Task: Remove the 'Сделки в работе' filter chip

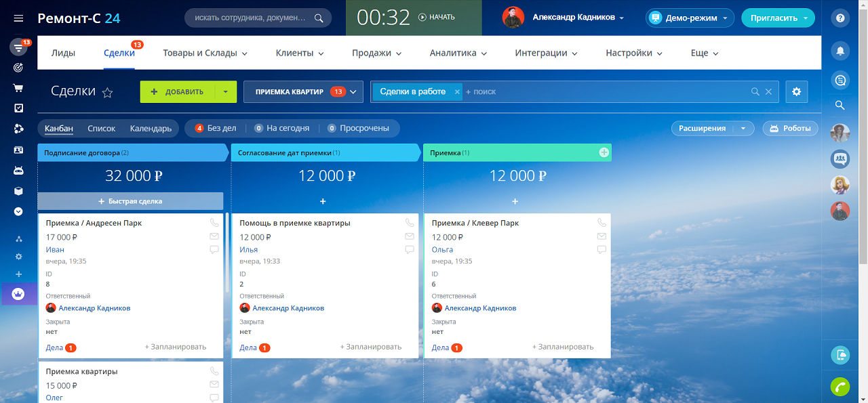Action: pos(457,91)
